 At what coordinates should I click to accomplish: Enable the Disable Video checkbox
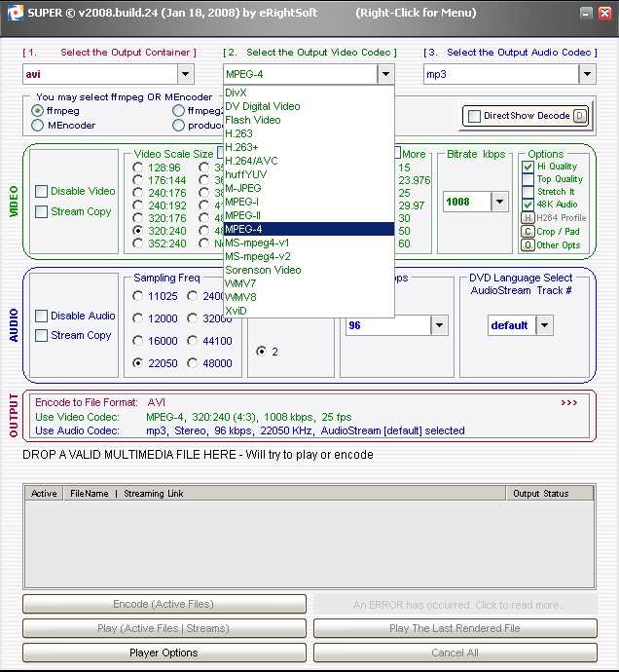click(42, 192)
